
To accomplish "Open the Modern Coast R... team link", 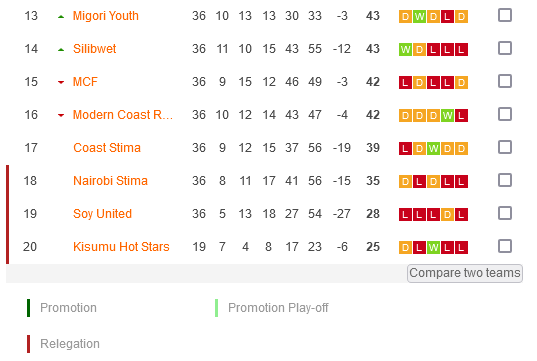I will coord(123,115).
